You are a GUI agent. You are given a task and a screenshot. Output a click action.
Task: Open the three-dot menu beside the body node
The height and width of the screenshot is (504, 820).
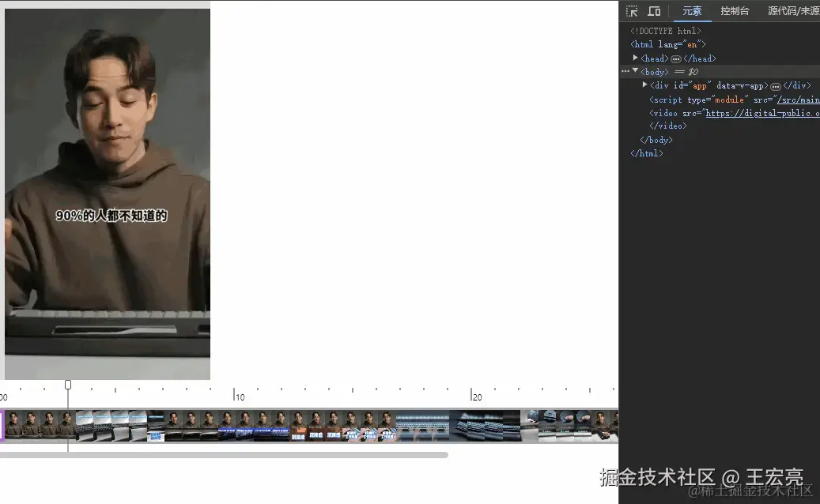point(625,71)
